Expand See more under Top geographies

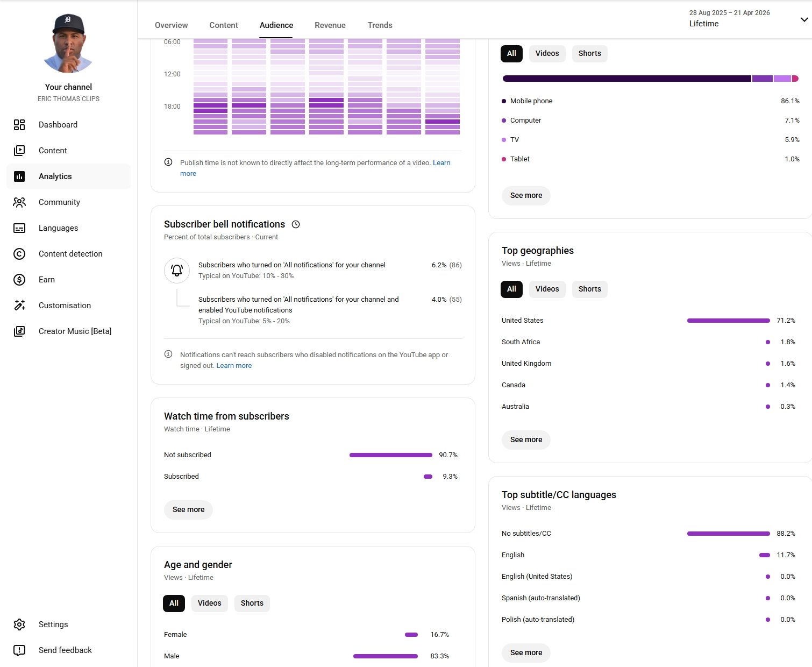pos(526,439)
